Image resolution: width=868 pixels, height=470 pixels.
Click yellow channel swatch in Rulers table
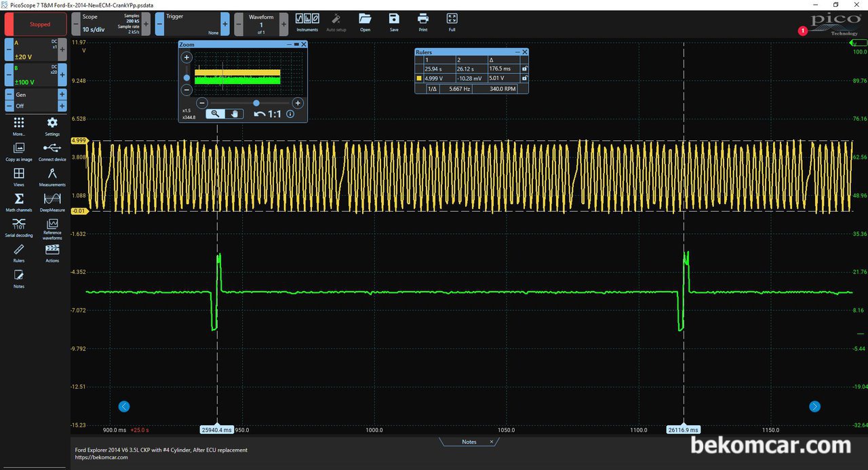[419, 78]
